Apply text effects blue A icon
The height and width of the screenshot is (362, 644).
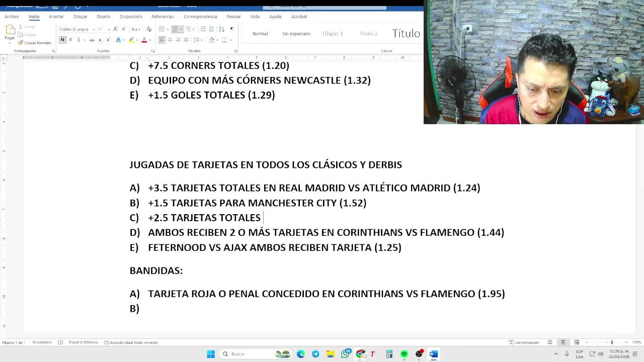pyautogui.click(x=119, y=40)
